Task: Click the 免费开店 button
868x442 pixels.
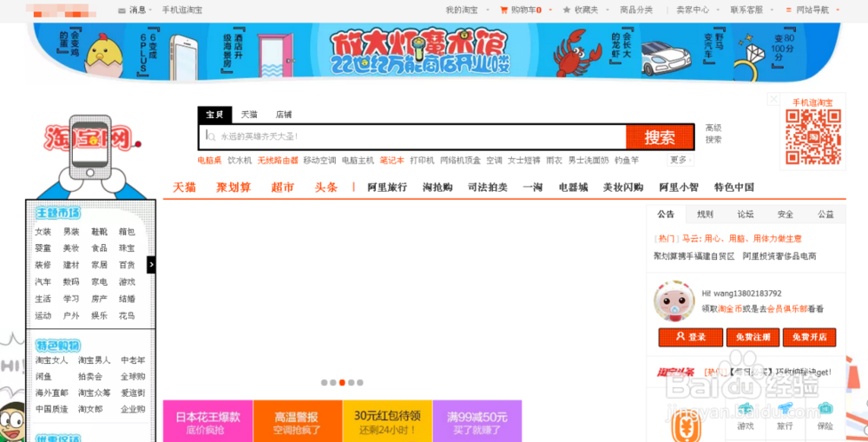Action: click(809, 337)
